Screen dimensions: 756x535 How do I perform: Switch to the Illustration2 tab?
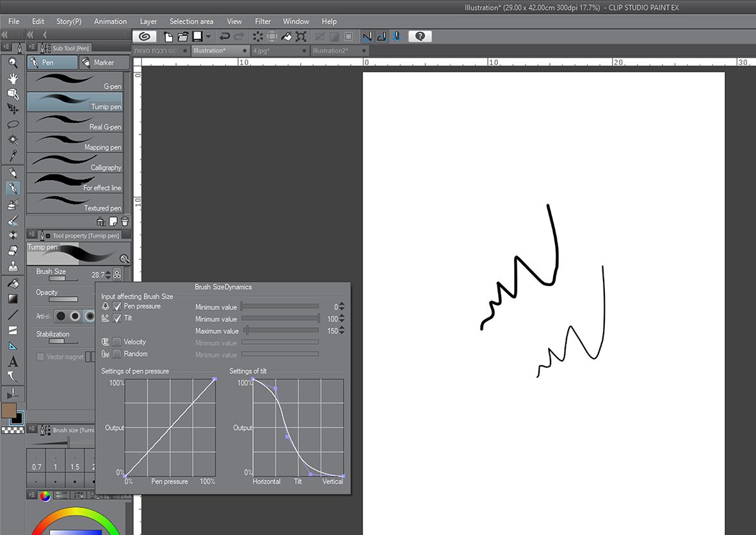click(339, 51)
